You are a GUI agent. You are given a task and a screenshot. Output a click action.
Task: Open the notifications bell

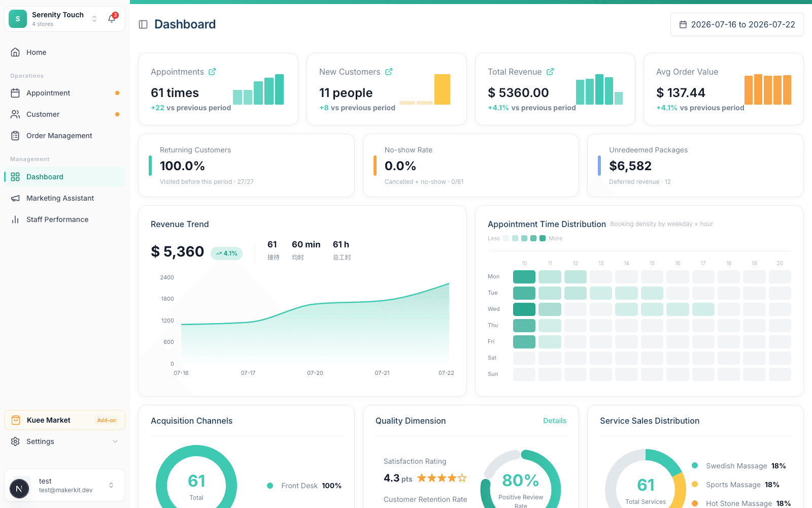pos(112,19)
